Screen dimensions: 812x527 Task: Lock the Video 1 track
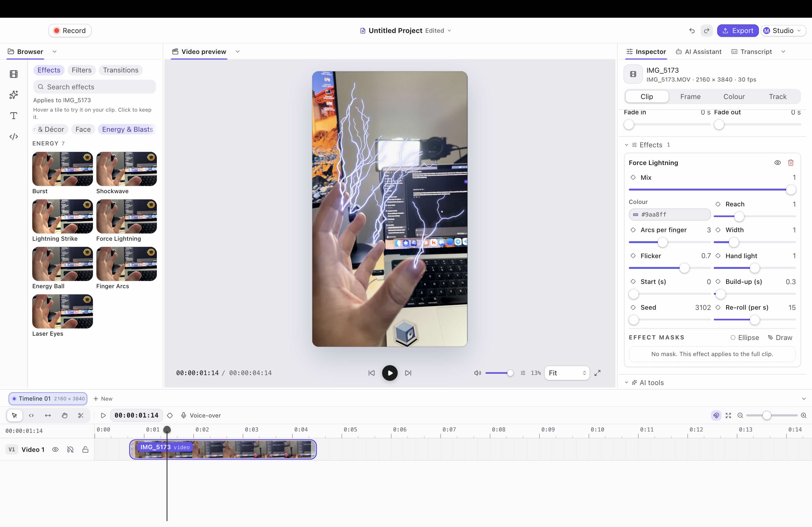[x=85, y=449]
